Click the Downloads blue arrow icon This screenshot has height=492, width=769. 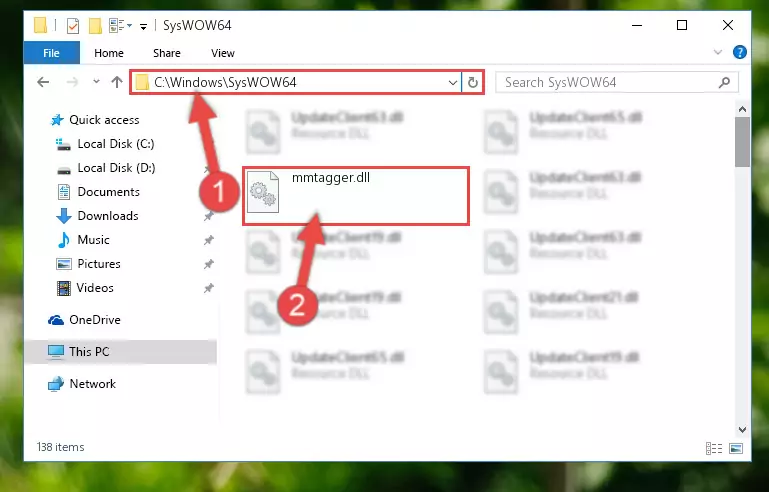point(64,216)
